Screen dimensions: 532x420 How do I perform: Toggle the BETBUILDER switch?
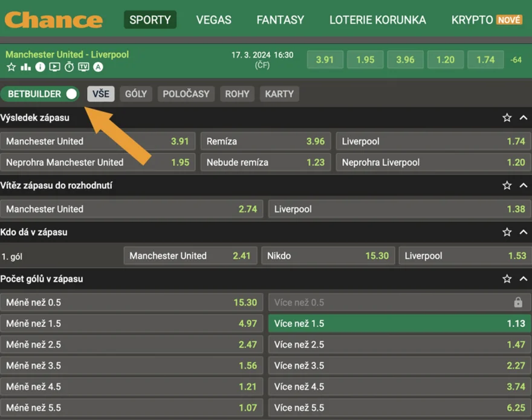point(40,94)
